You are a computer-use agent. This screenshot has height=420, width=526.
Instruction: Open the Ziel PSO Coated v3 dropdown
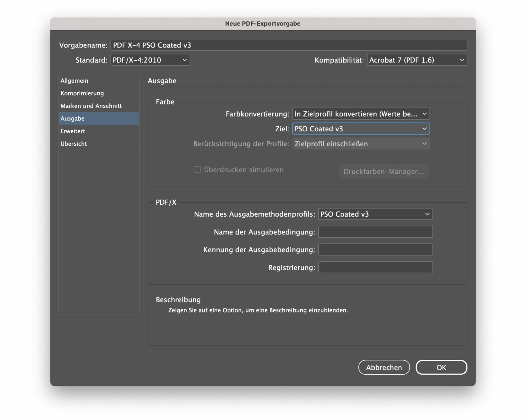361,129
